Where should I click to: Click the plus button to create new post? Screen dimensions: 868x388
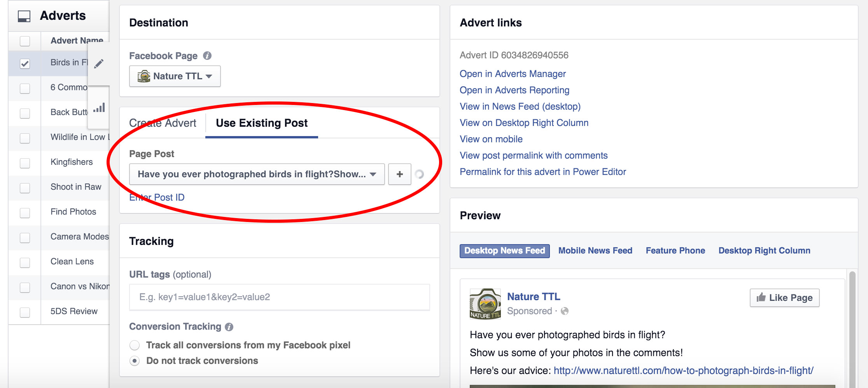coord(399,174)
